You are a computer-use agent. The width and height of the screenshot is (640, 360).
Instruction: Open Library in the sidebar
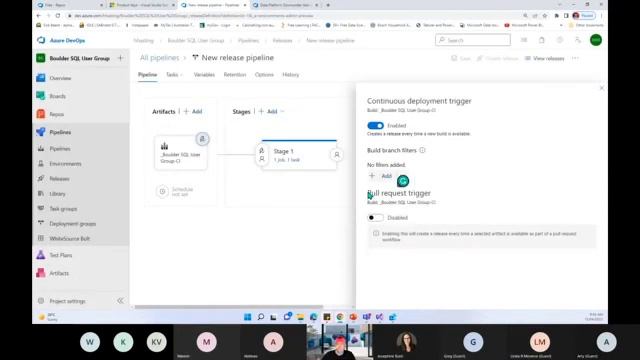[x=57, y=194]
